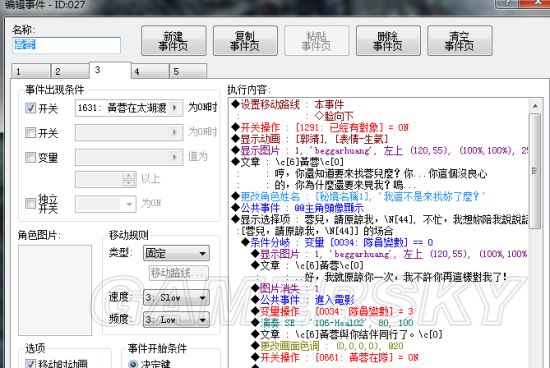Select the 开关操作 [0661: 黃蓉在隊] line

tap(335, 357)
